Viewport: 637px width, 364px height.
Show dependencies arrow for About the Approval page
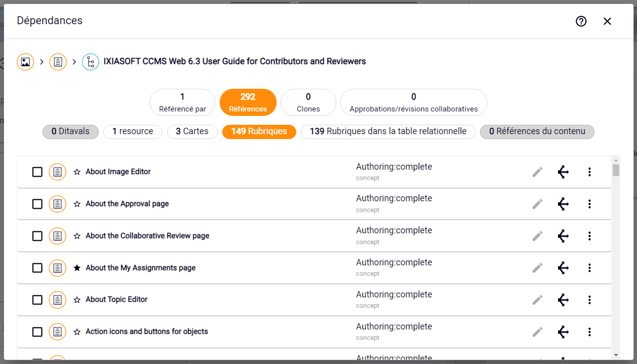563,204
